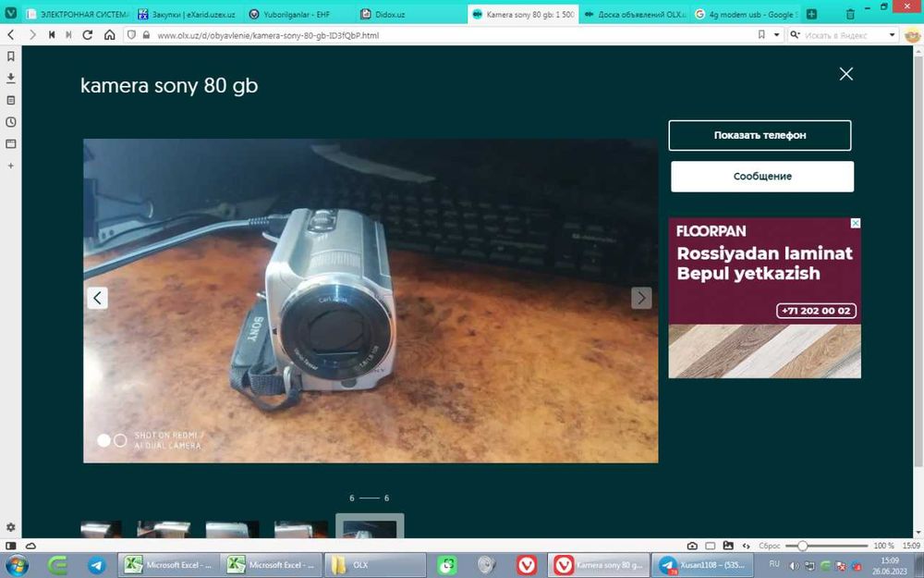This screenshot has height=578, width=924.
Task: Open the OLX folder in the taskbar
Action: tap(375, 565)
